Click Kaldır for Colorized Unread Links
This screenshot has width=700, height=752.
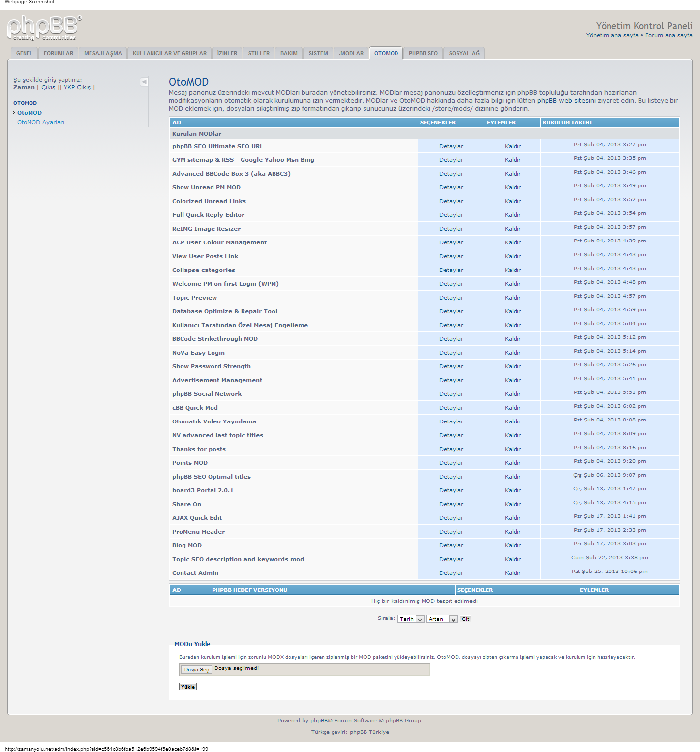coord(513,201)
